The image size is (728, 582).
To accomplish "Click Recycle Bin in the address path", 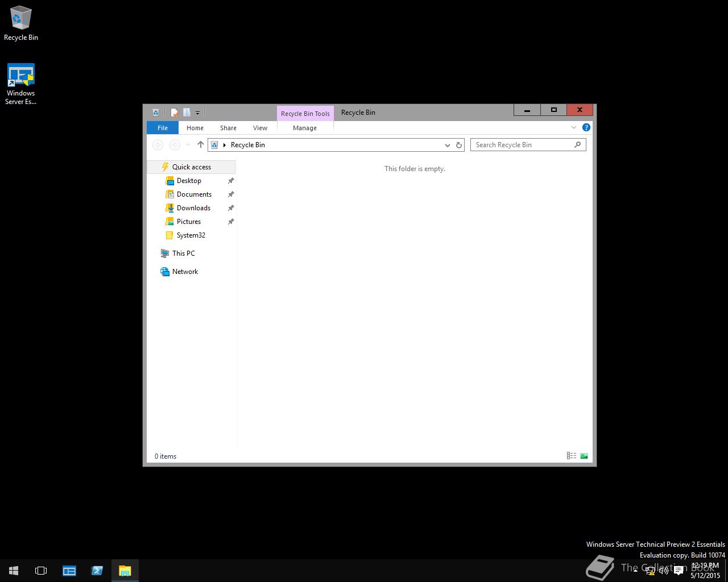I will [248, 145].
